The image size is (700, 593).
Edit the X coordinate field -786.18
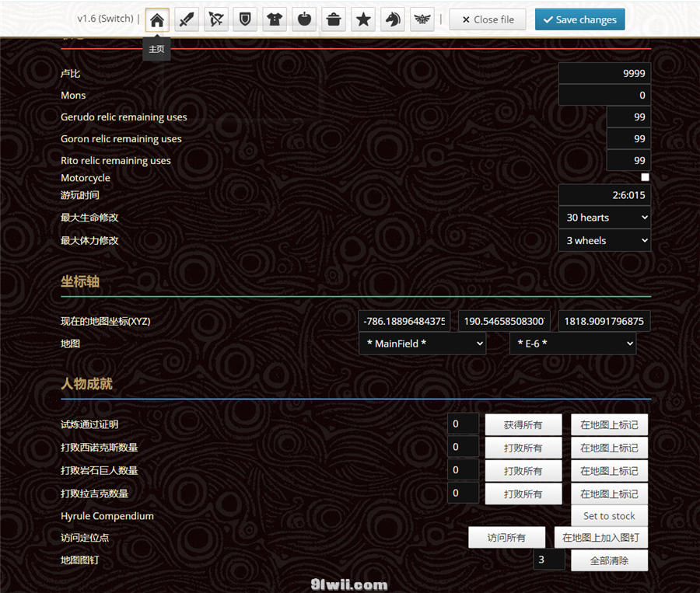click(404, 321)
